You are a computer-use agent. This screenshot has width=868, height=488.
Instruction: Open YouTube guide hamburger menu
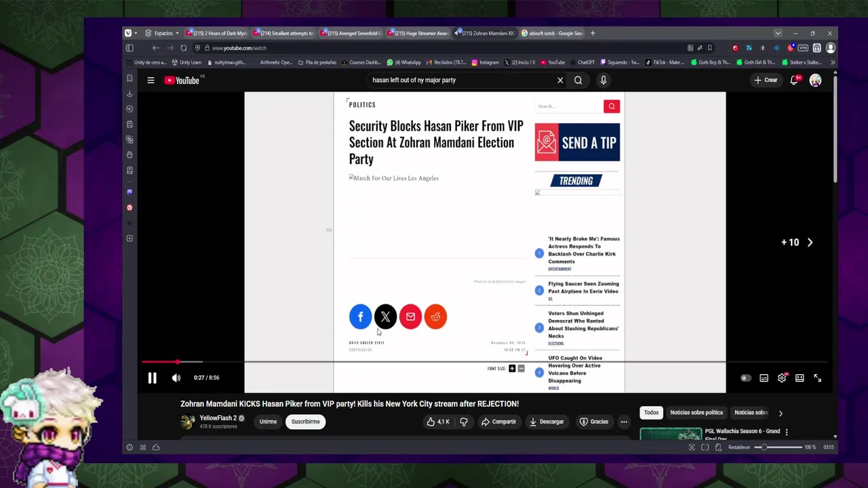point(151,80)
